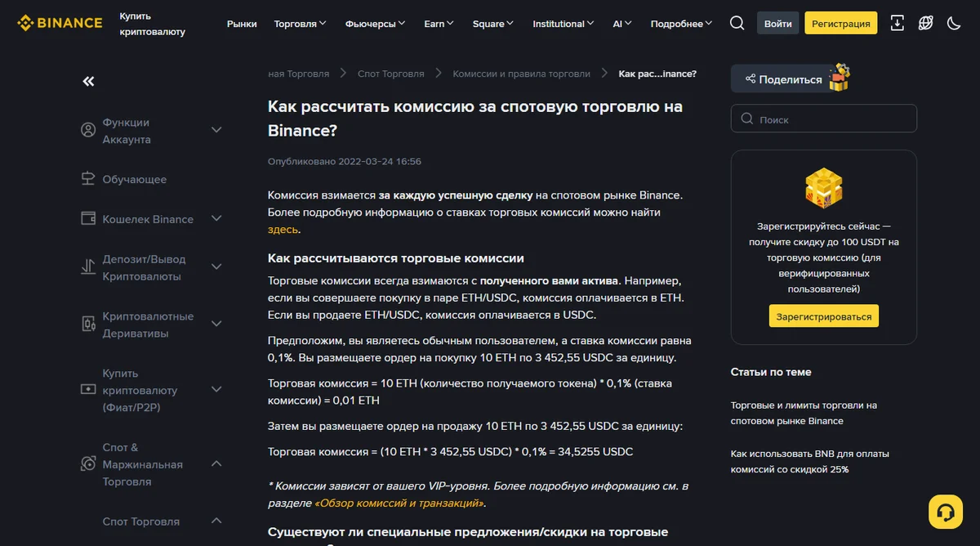The width and height of the screenshot is (980, 546).
Task: Open truncated breadcrumb ная Торговля
Action: pos(298,74)
